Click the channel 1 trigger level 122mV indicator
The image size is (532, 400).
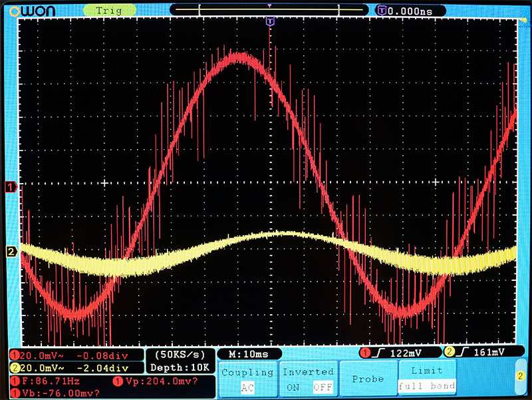point(399,352)
